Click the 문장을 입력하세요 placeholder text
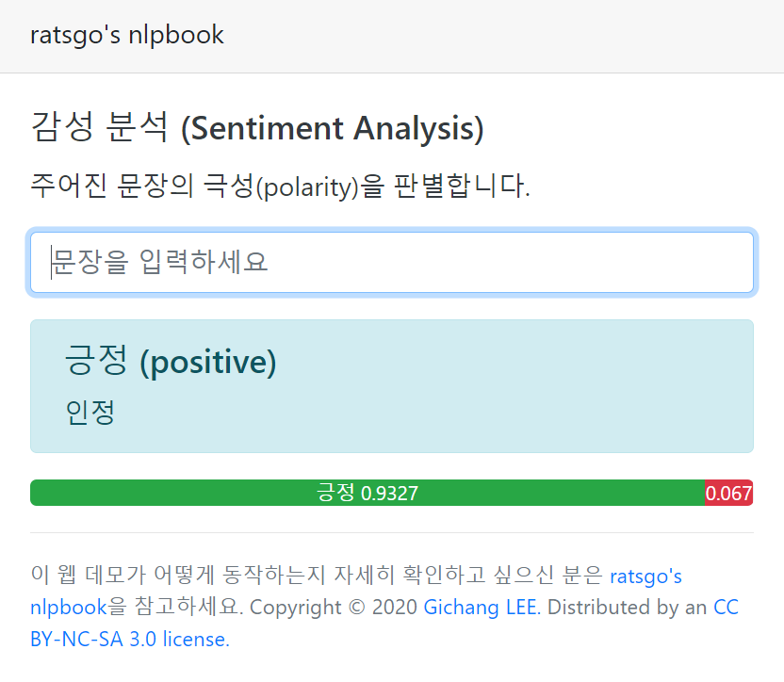The image size is (784, 682). [x=160, y=262]
